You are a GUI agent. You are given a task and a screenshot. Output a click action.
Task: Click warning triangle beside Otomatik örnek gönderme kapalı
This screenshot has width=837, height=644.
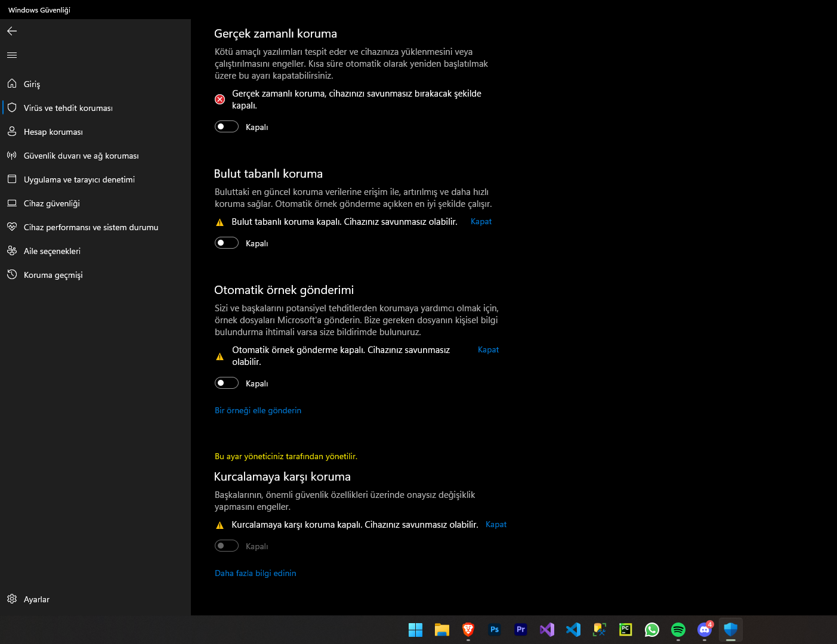point(220,357)
